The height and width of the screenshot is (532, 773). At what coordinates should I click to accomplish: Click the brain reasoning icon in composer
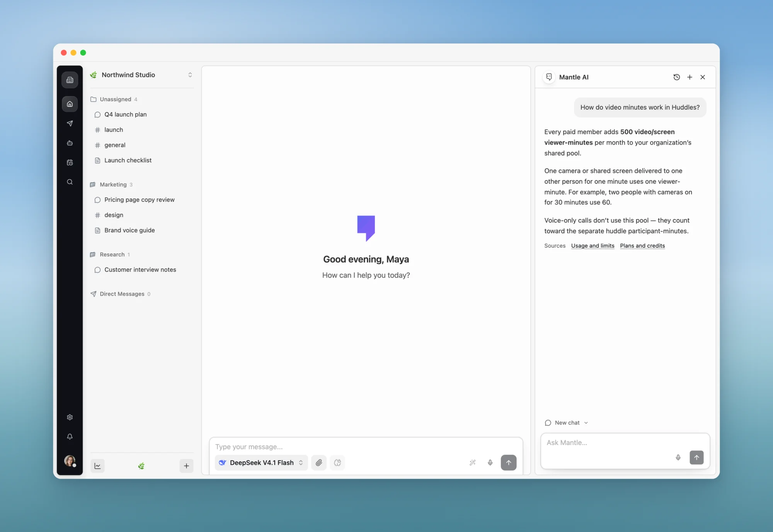337,462
